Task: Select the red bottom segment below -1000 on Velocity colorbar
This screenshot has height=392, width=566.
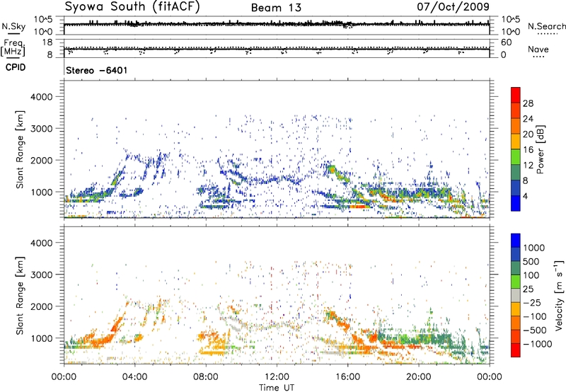Action: coord(516,350)
